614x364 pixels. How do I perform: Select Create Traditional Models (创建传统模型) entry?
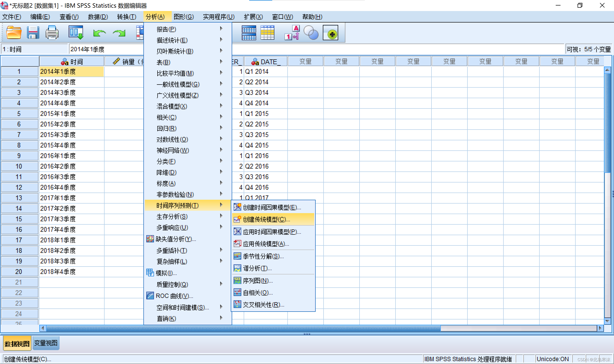coord(266,219)
